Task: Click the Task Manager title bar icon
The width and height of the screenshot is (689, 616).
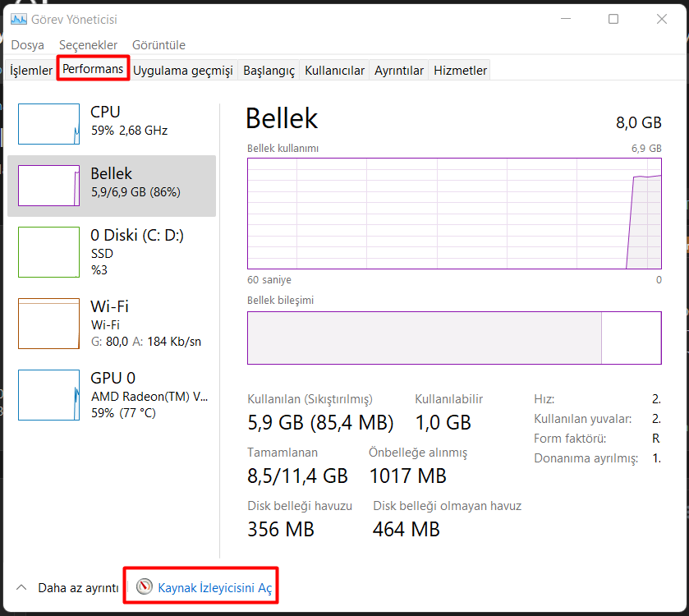Action: tap(19, 19)
